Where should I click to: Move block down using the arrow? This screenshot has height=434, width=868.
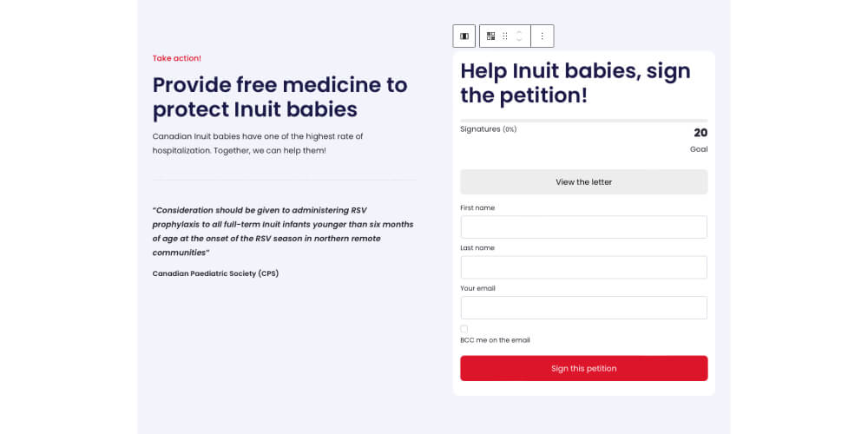[x=519, y=40]
